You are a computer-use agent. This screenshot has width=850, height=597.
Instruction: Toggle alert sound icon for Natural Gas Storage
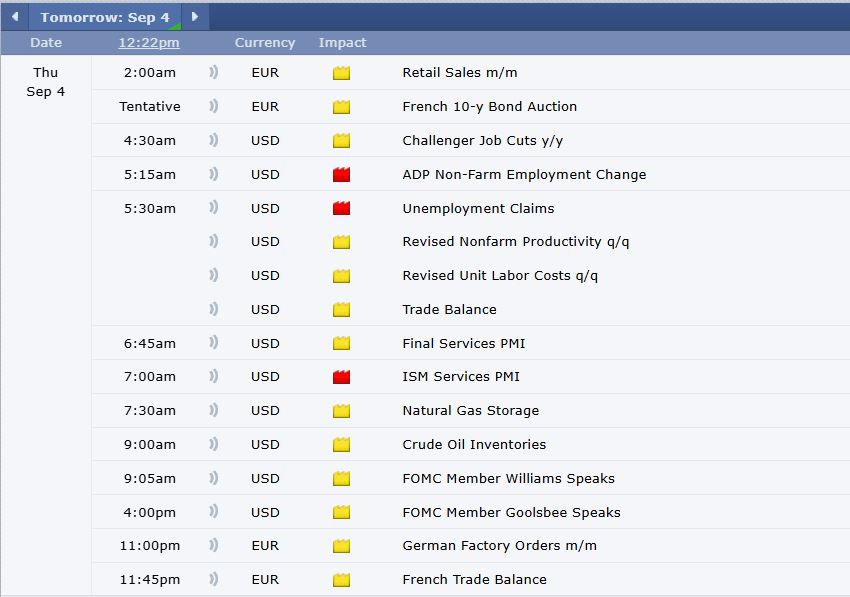point(214,410)
